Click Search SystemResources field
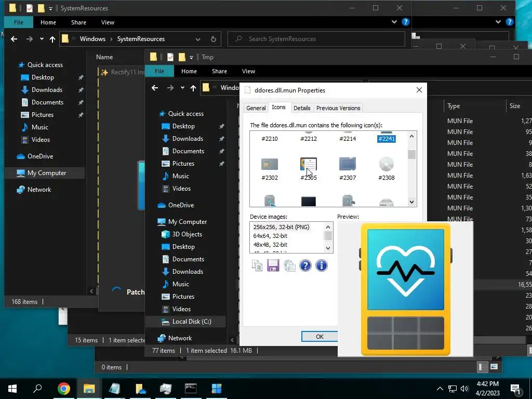The height and width of the screenshot is (399, 532). coord(316,39)
